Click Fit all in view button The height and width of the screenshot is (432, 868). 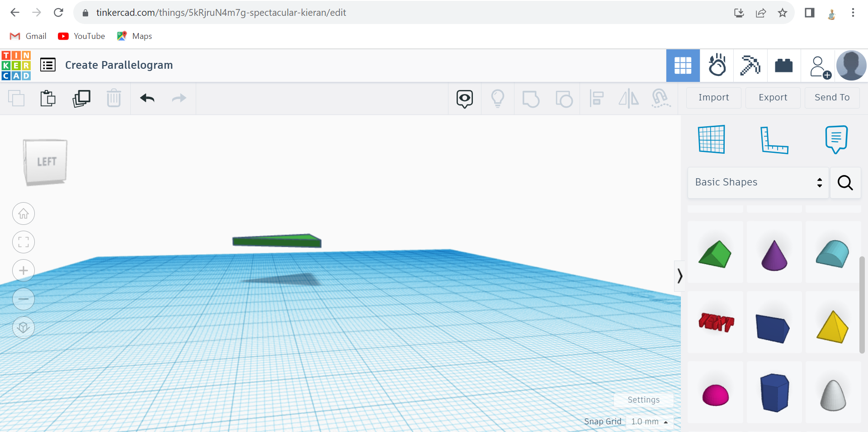coord(24,242)
